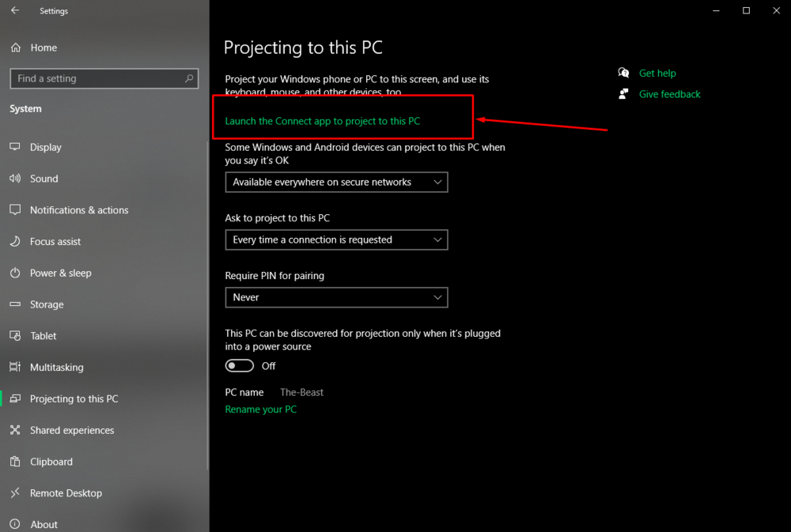Screen dimensions: 791x532
Task: Open the Require PIN 'Never' dropdown
Action: (x=336, y=297)
